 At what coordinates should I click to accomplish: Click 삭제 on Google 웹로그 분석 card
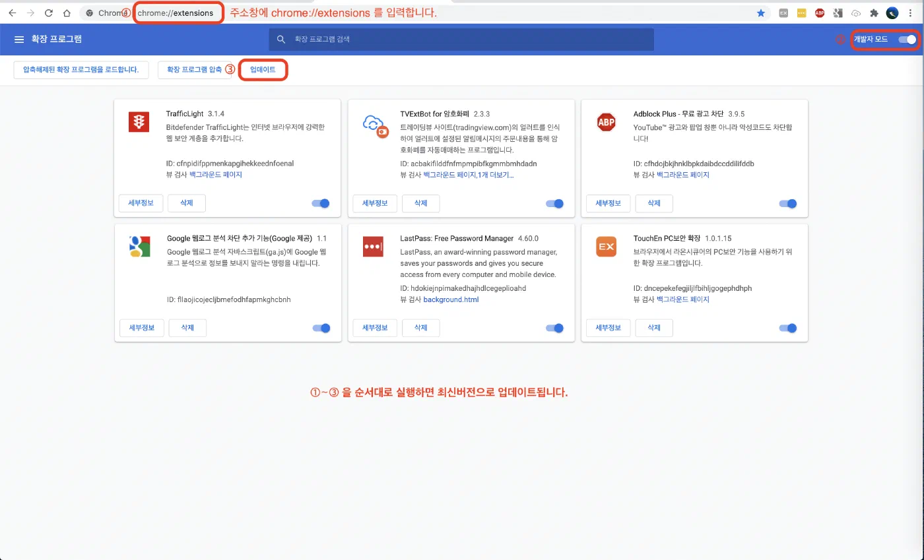[187, 328]
